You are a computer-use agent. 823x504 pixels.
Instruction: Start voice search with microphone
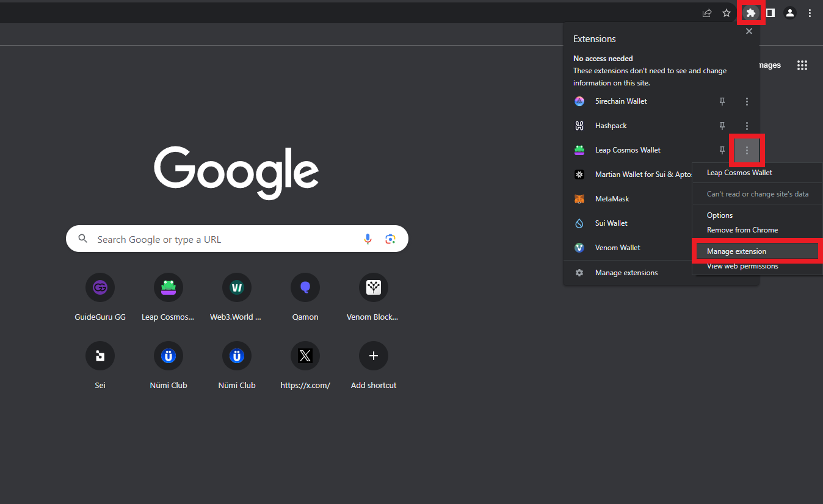pyautogui.click(x=368, y=239)
